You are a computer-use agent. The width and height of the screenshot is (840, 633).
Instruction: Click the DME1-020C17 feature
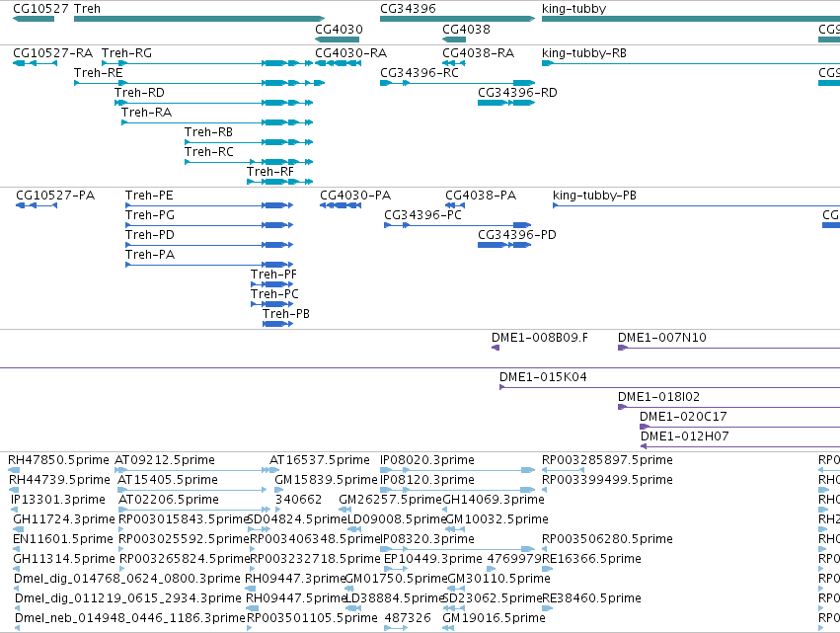point(740,428)
